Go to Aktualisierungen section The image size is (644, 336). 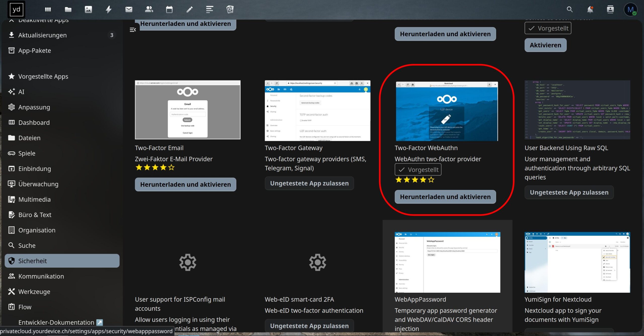(x=42, y=35)
